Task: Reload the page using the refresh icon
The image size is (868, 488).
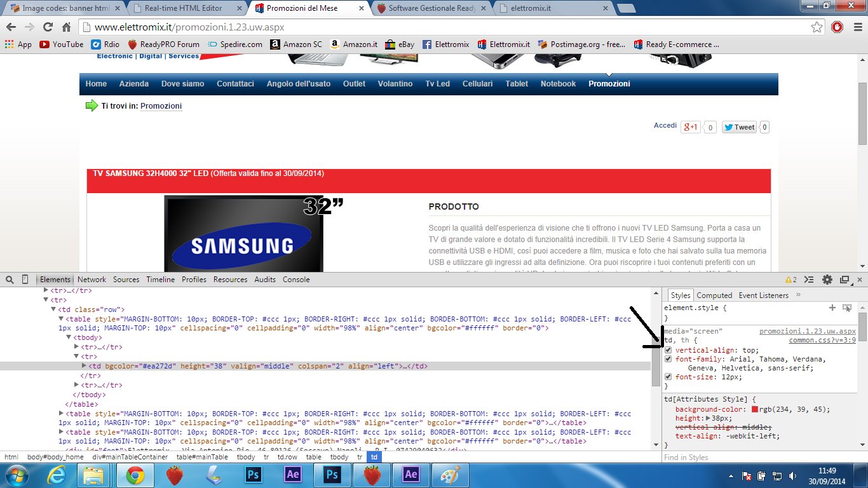Action: tap(48, 27)
